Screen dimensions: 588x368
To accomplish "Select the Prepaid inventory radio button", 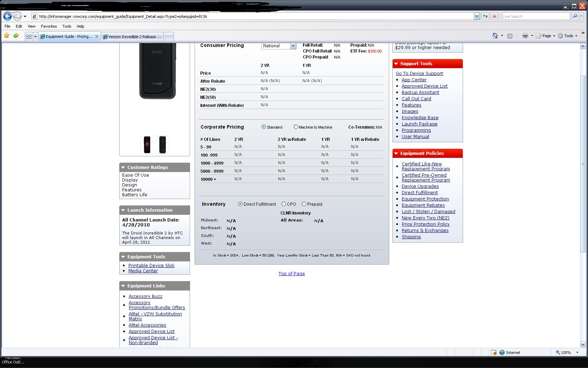I will [x=304, y=204].
